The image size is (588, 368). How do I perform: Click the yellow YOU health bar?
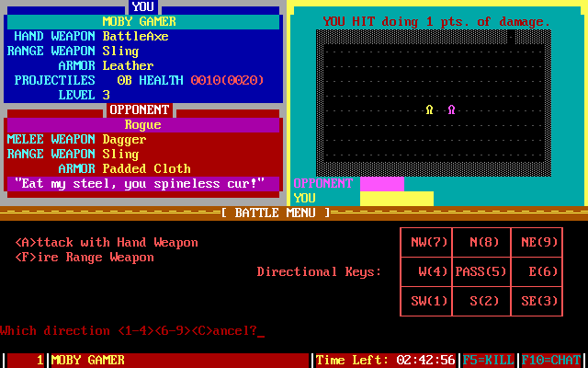396,198
